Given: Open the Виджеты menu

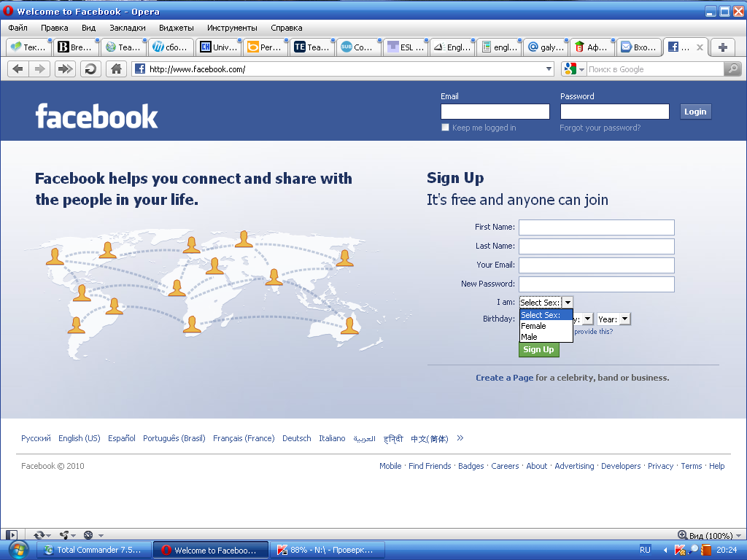Looking at the screenshot, I should [177, 28].
